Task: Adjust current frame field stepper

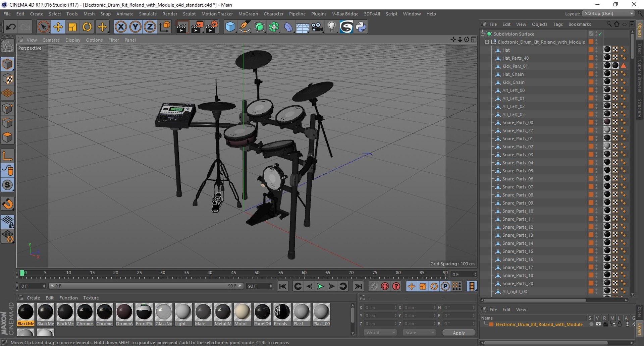Action: pyautogui.click(x=475, y=274)
